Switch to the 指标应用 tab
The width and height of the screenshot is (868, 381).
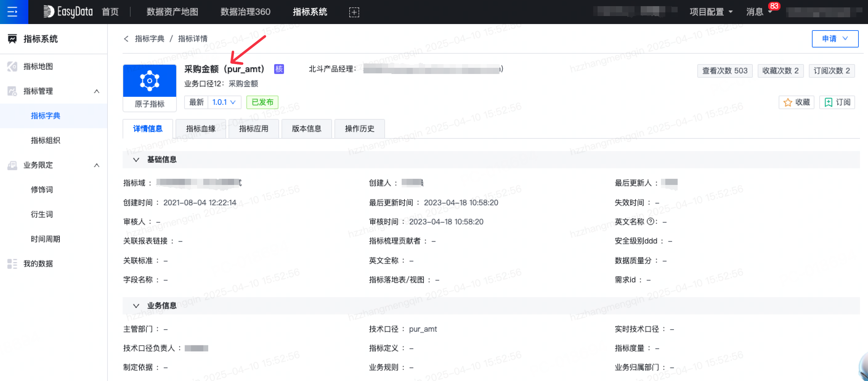(254, 129)
